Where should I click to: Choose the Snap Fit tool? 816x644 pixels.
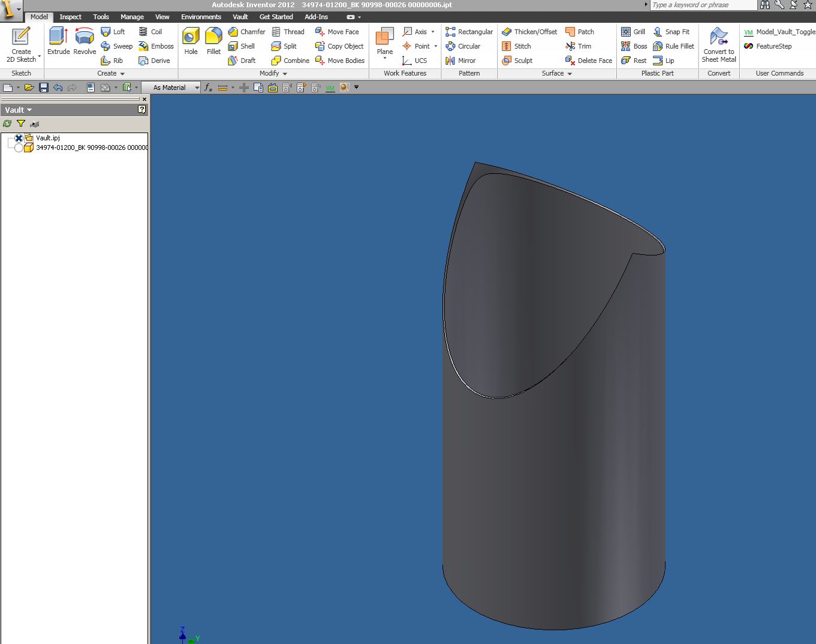point(672,32)
